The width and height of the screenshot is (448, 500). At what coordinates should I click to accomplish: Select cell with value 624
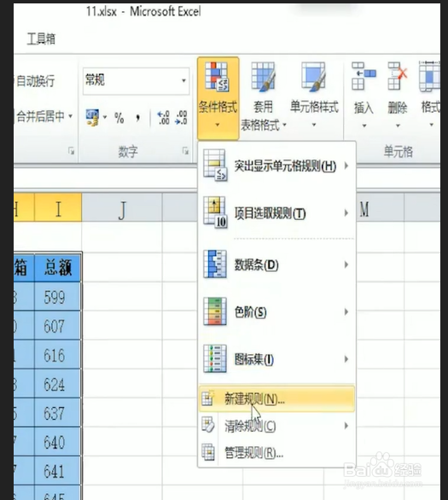(x=58, y=384)
